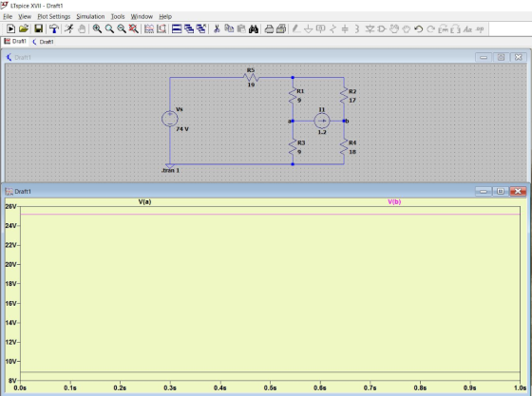The height and width of the screenshot is (396, 532).
Task: Click the Print toolbar icon
Action: point(269,29)
